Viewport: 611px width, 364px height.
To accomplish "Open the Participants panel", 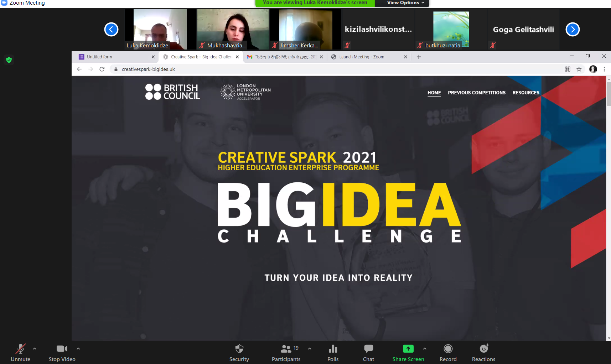I will (286, 353).
